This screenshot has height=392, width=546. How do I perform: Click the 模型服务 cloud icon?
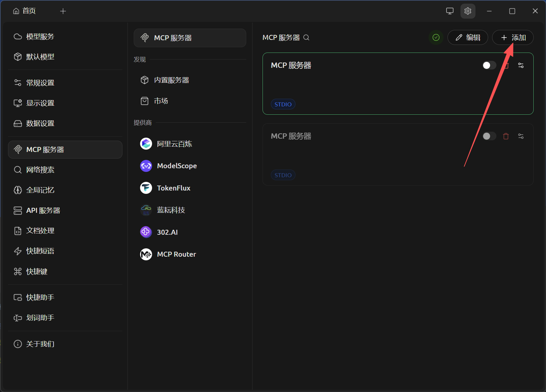tap(18, 37)
